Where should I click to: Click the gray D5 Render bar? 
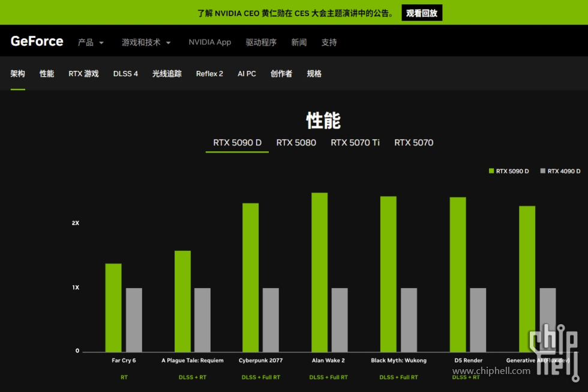click(478, 320)
